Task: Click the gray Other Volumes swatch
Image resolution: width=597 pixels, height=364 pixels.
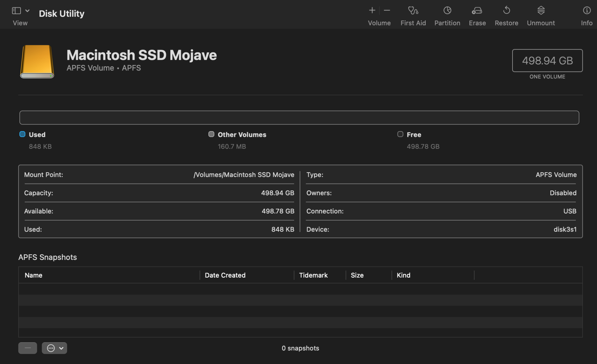Action: pos(211,134)
